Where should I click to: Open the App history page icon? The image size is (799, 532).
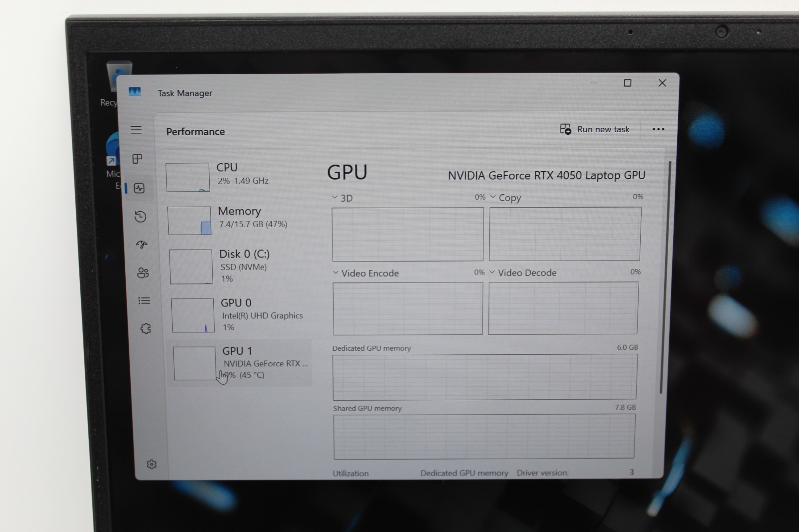coord(140,217)
